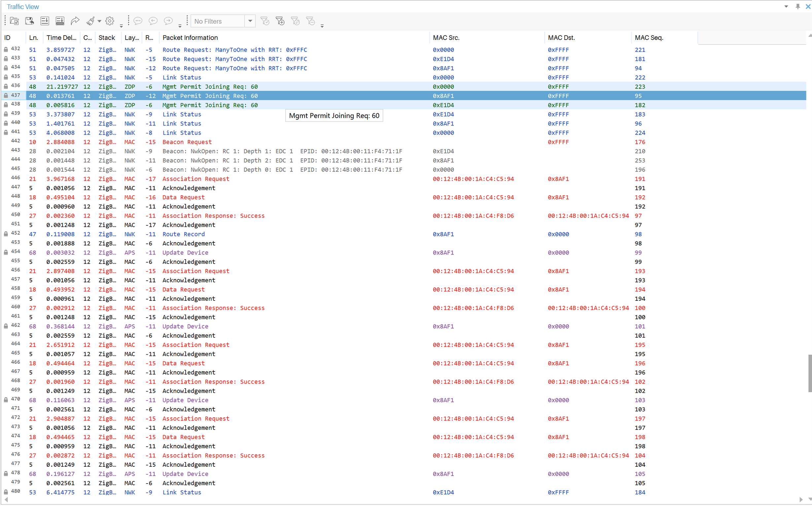Click the broom clear-traffic icon
This screenshot has width=812, height=506.
(90, 21)
